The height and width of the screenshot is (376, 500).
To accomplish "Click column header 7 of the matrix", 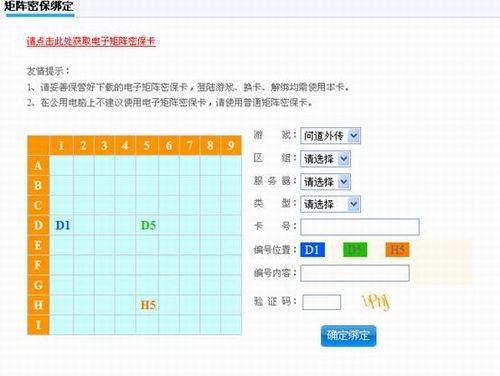I will pos(190,145).
